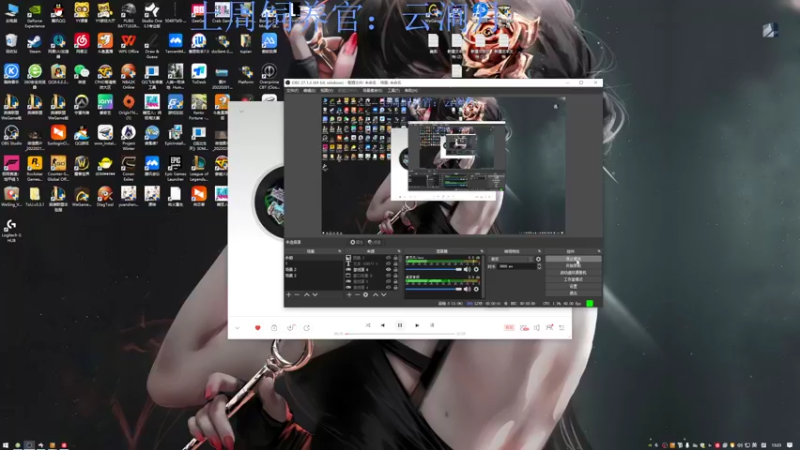The image size is (800, 450).
Task: Select the Epic Games Launcher desktop icon
Action: [176, 168]
